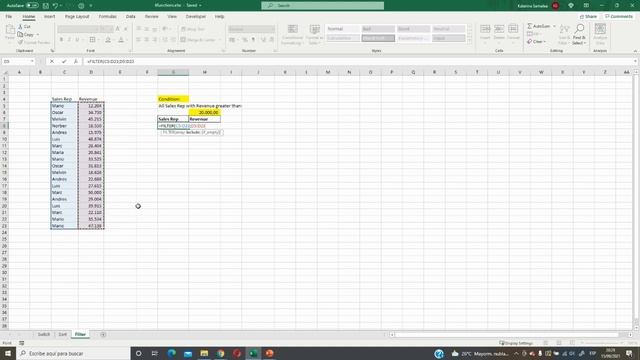640x360 pixels.
Task: Click the search box in title bar
Action: click(322, 5)
